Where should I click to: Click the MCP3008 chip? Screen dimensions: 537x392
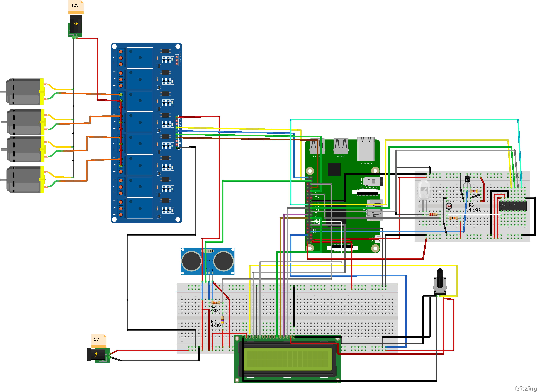point(513,206)
